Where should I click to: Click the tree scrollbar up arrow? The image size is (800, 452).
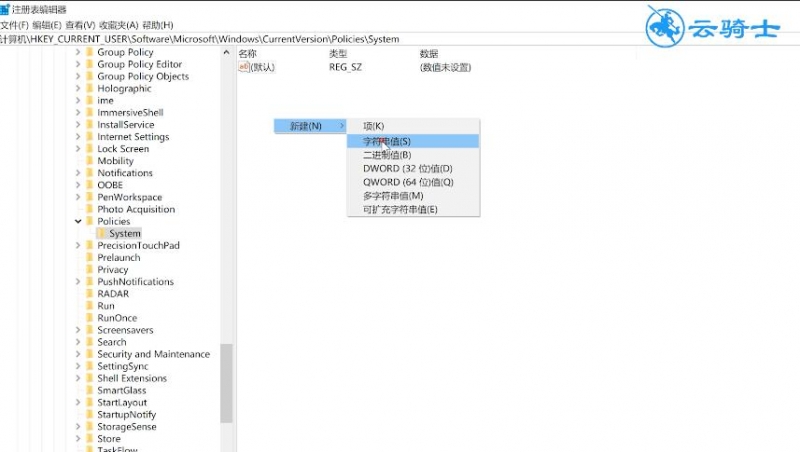coord(226,52)
